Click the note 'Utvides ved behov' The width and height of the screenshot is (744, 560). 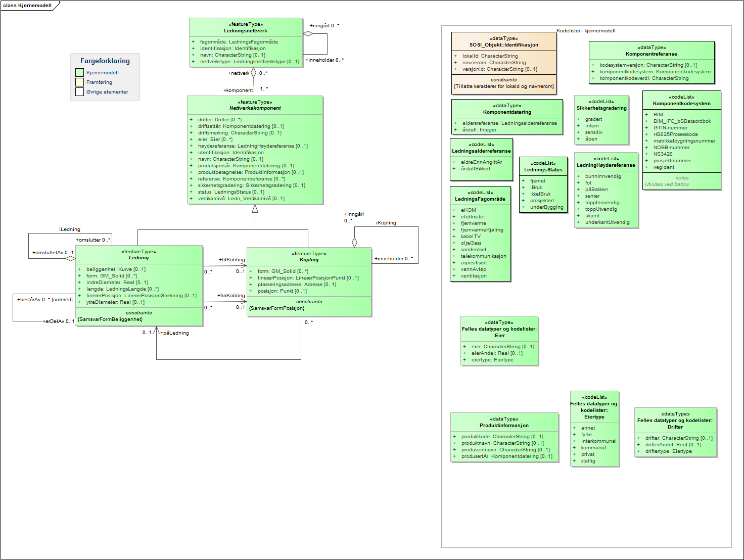(667, 184)
